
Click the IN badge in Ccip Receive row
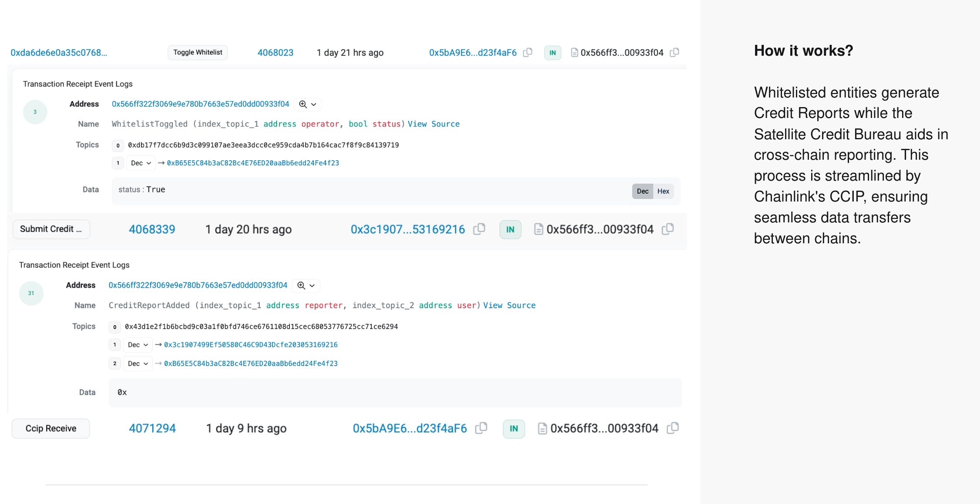tap(514, 429)
